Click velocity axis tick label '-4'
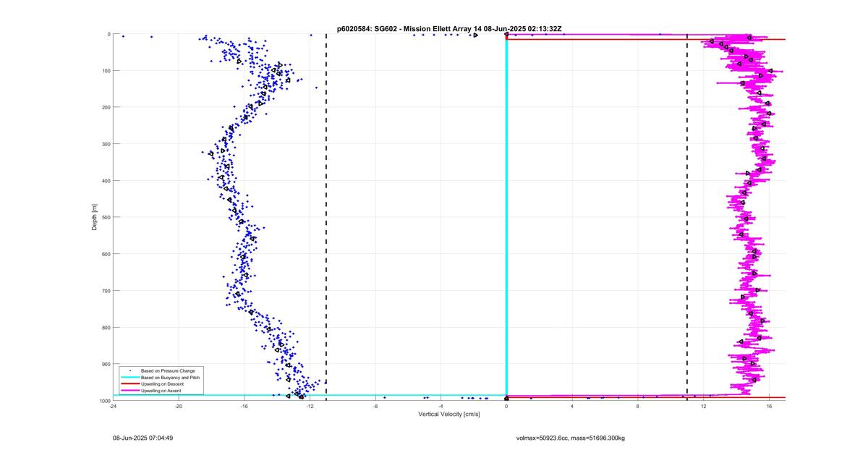868x450 pixels. 441,407
